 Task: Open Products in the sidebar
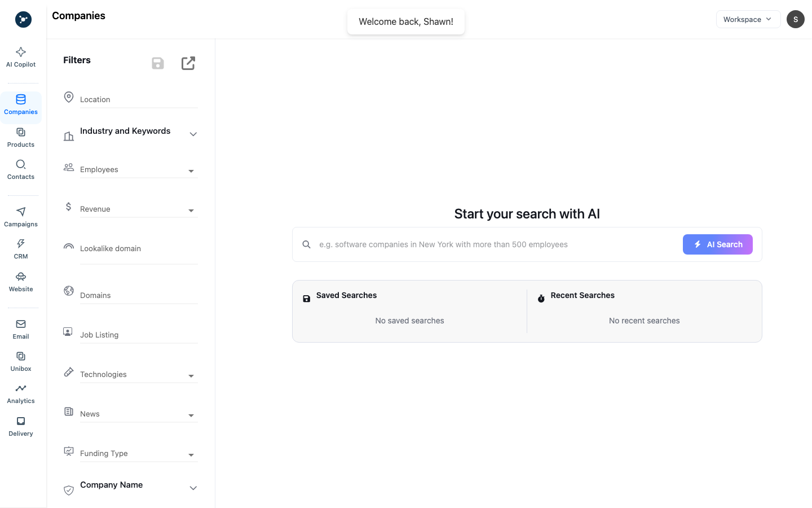[21, 138]
